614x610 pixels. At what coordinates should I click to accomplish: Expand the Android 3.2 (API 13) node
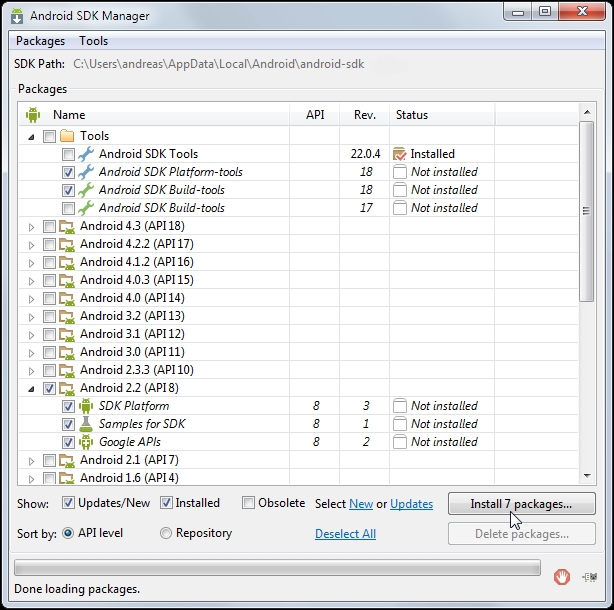coord(31,317)
